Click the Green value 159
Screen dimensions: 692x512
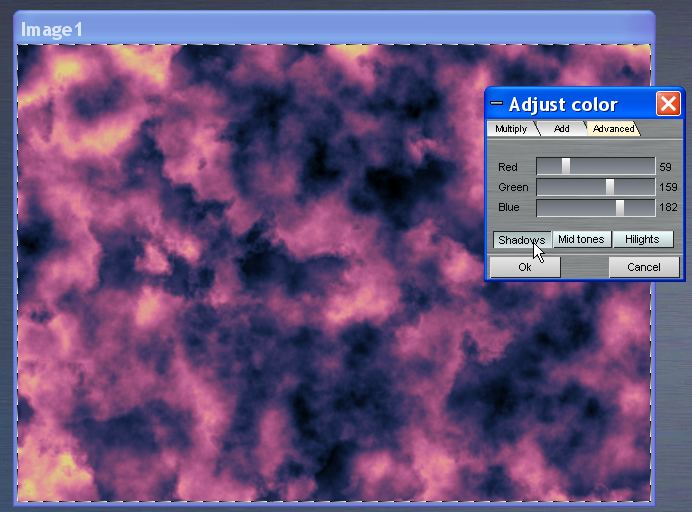click(x=667, y=187)
